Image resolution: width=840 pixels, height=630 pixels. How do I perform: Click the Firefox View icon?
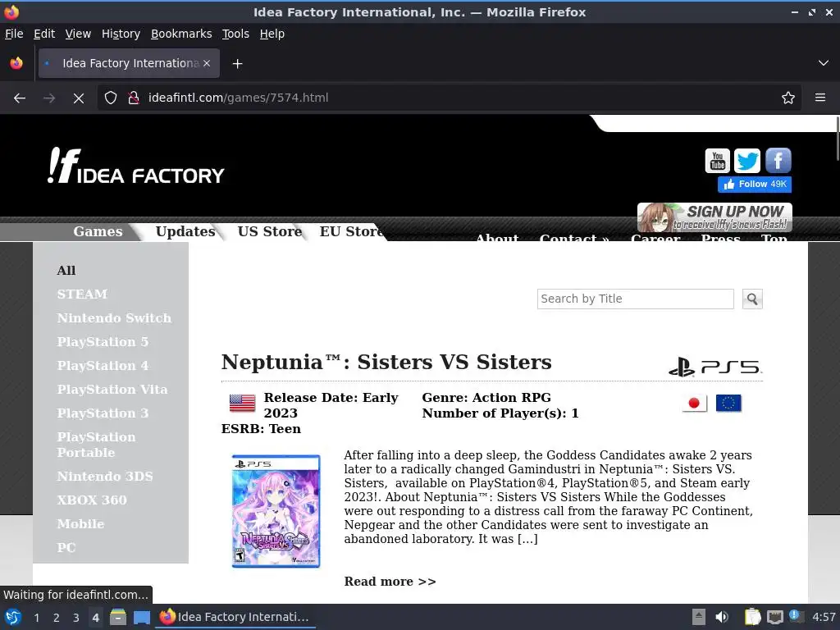16,63
